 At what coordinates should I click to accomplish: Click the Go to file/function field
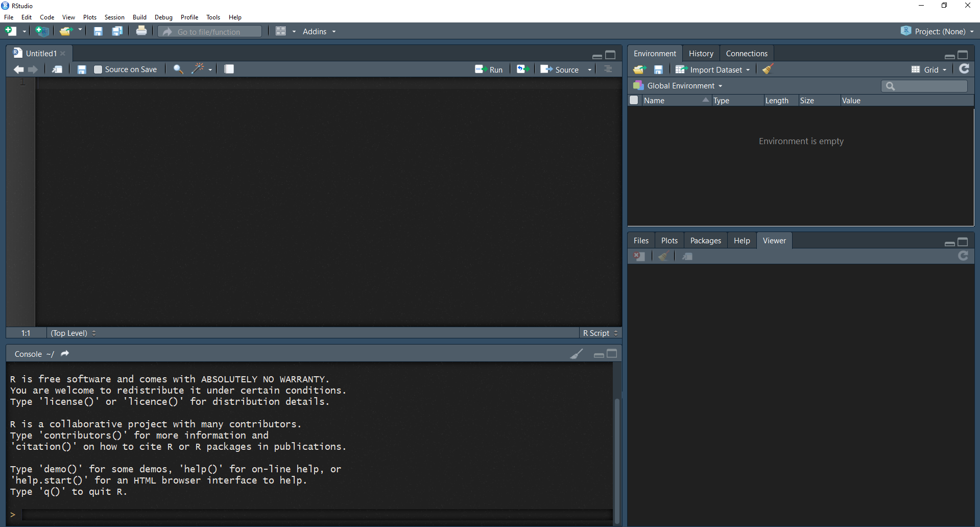(x=210, y=32)
